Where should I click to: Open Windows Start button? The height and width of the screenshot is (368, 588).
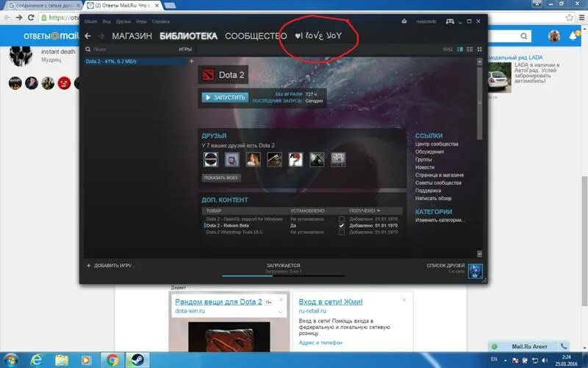[10, 360]
